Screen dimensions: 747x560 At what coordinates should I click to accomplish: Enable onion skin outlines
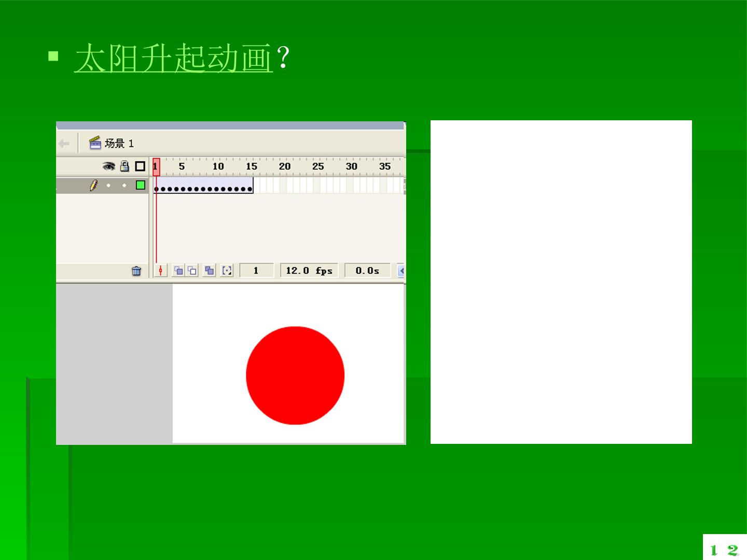[x=192, y=271]
